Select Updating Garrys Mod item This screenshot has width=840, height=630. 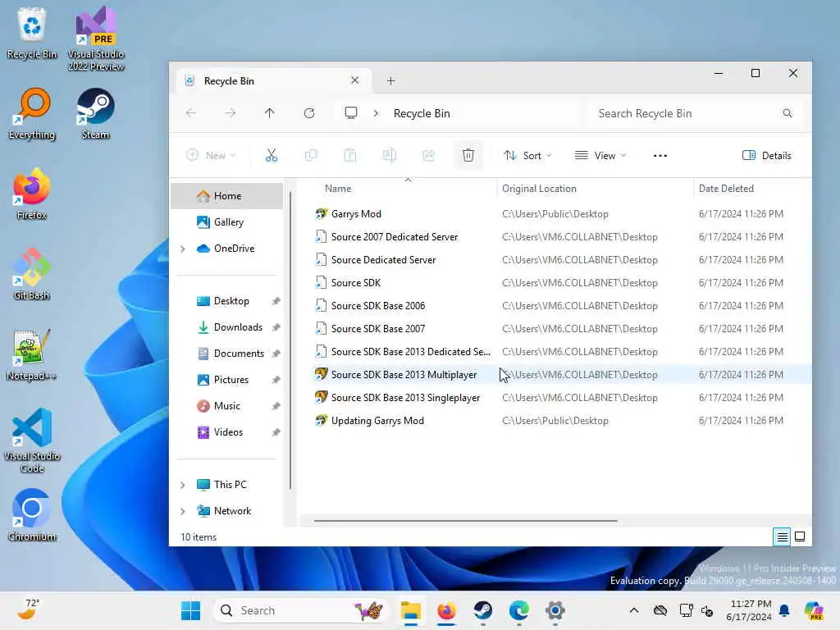coord(561,421)
